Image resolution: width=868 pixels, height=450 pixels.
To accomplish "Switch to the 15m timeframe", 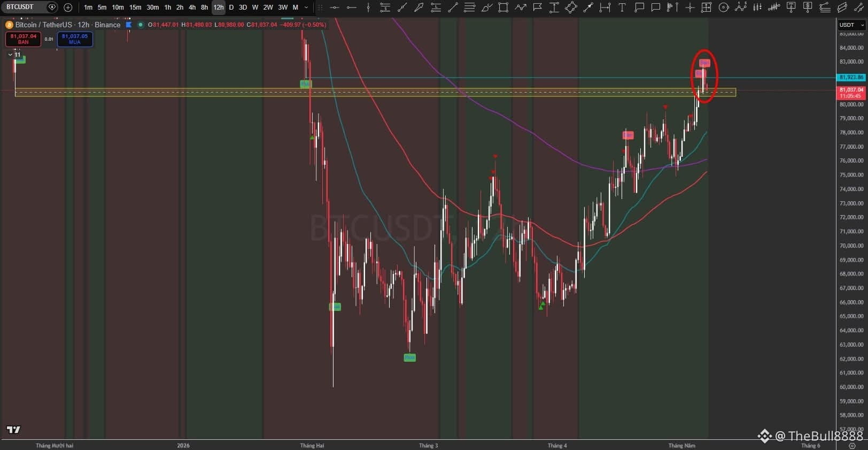I will coord(135,7).
